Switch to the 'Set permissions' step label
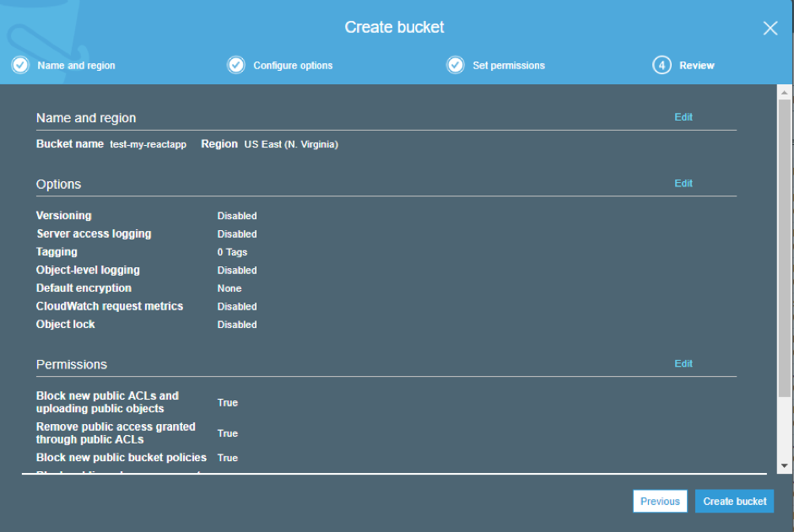 point(508,66)
